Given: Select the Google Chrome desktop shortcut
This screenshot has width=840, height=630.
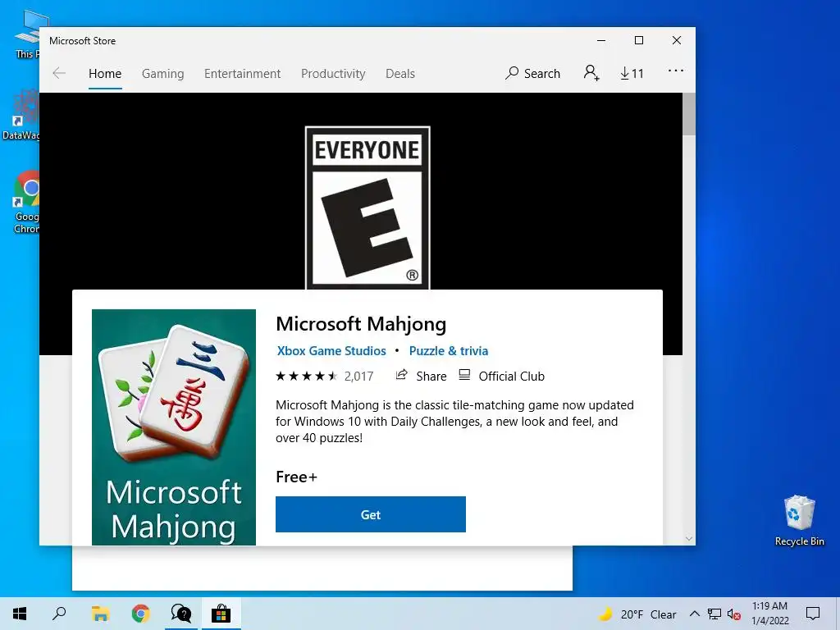Looking at the screenshot, I should click(x=27, y=202).
